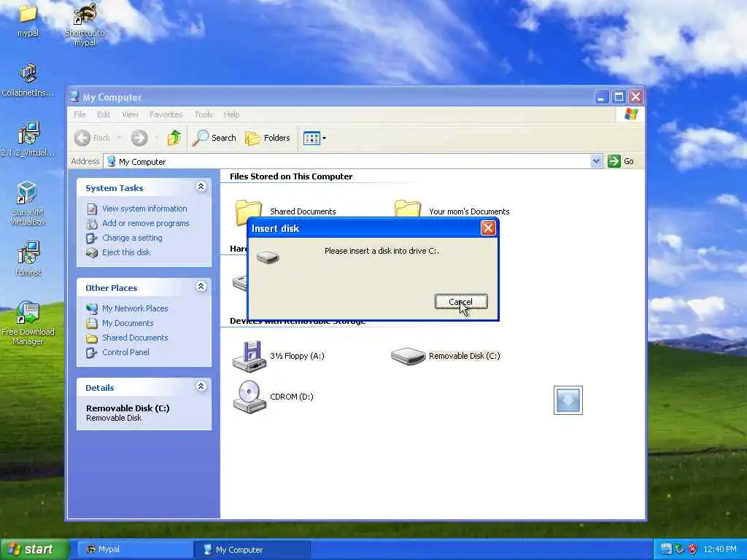Open Shortcut to mypal desktop icon

coord(85,24)
